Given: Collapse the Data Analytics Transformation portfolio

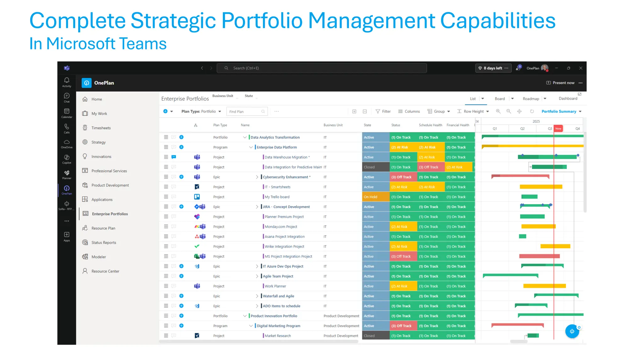Looking at the screenshot, I should [245, 137].
